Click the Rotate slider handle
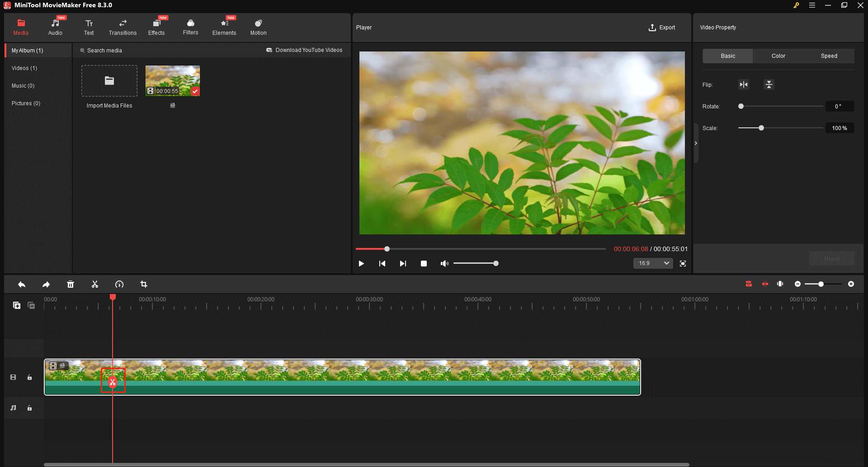 tap(741, 107)
